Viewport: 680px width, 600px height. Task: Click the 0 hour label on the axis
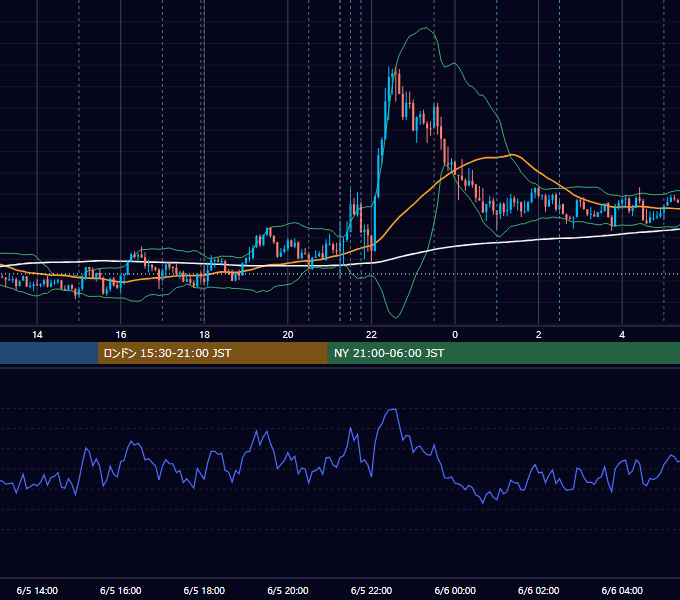pos(455,335)
